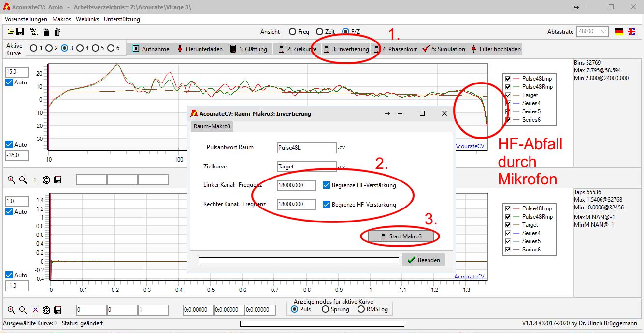This screenshot has height=333, width=644.
Task: Switch language with the German flag icon
Action: coord(619,31)
